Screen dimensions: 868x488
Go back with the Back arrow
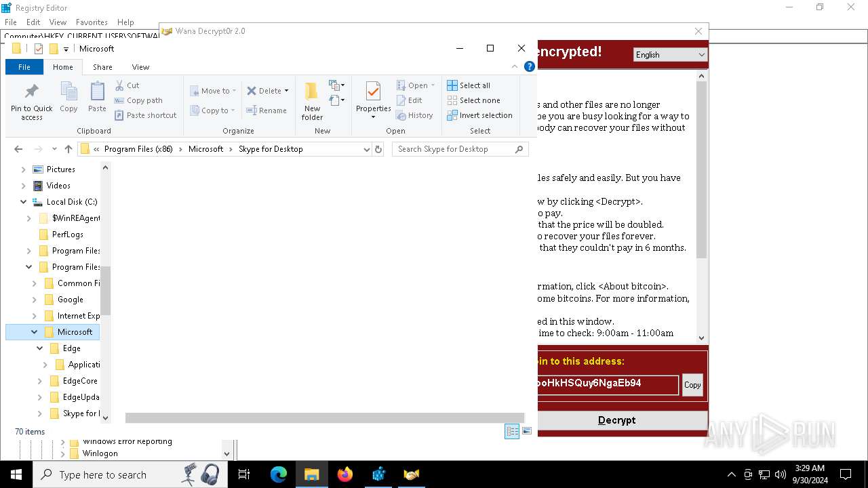click(18, 149)
